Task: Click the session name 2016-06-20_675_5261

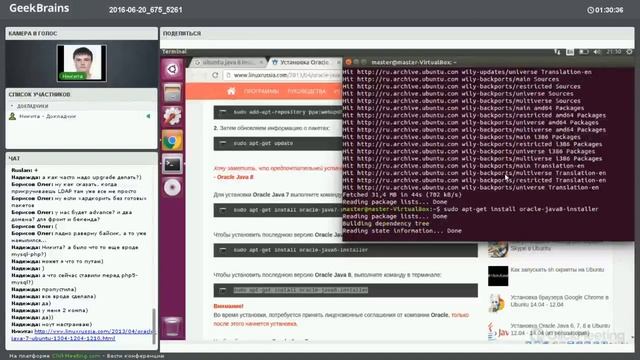Action: (x=146, y=10)
